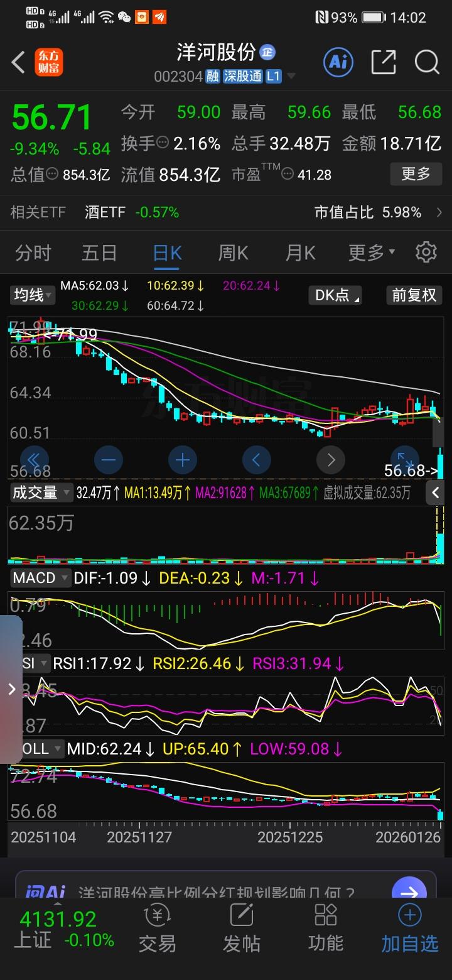Toggle the 前复权 adjustment button
452x980 pixels.
pyautogui.click(x=414, y=295)
